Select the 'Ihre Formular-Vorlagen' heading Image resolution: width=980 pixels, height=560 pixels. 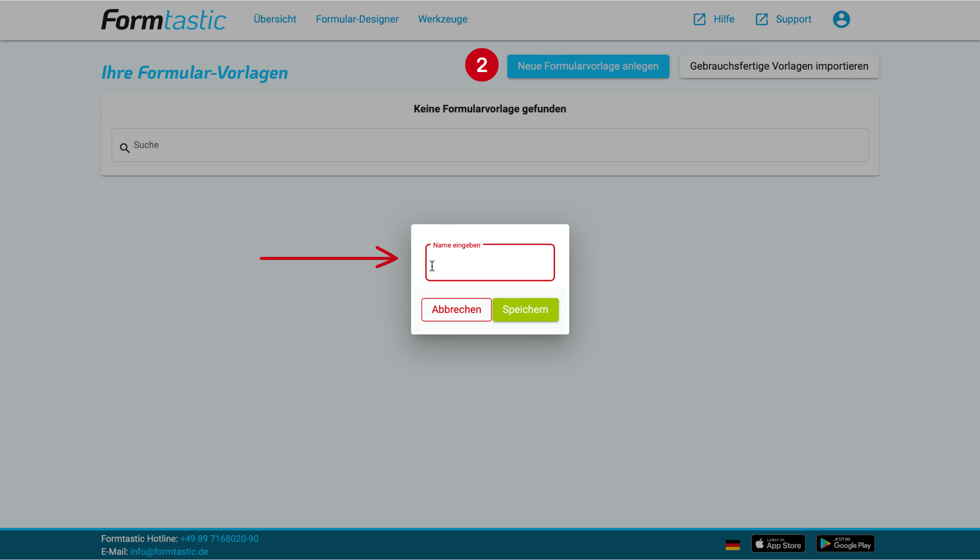click(195, 73)
